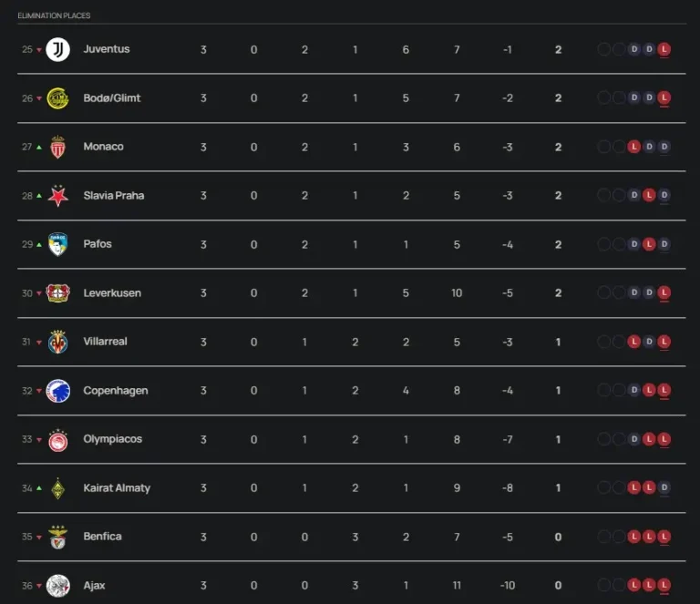Select Slavia Praha's loss form badge

pyautogui.click(x=649, y=196)
